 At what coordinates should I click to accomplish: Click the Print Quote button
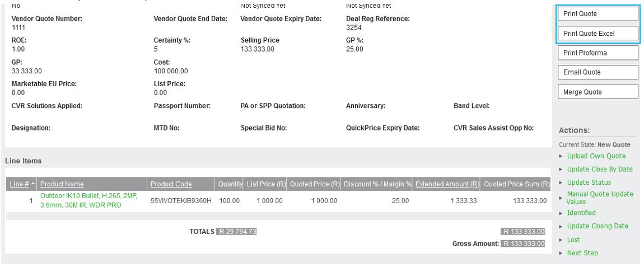[x=597, y=14]
